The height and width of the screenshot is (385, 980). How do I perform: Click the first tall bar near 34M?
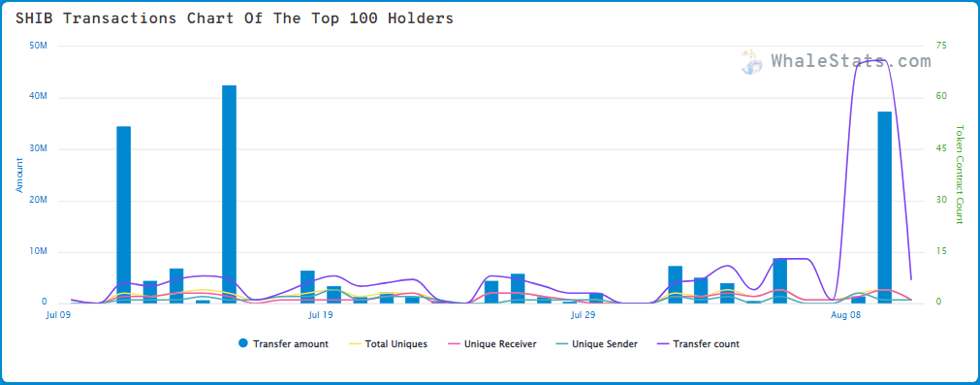124,215
